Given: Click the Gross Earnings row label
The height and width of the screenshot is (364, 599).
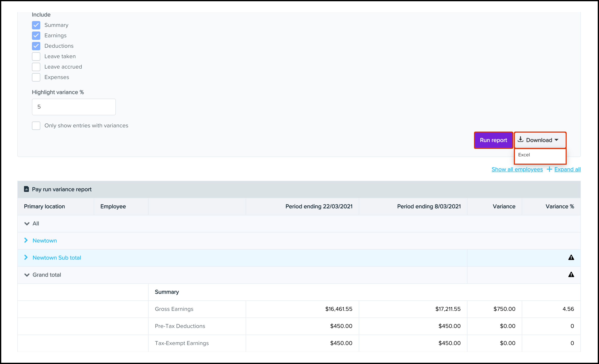Looking at the screenshot, I should [x=174, y=309].
